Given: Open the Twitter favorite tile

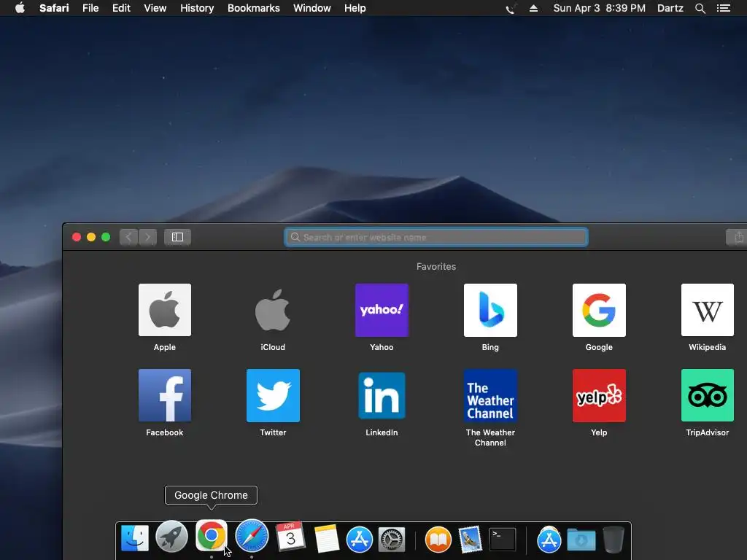Looking at the screenshot, I should coord(273,395).
